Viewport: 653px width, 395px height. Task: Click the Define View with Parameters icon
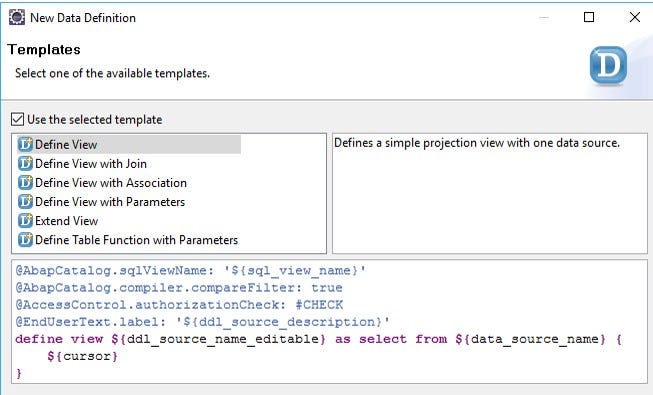(x=25, y=202)
